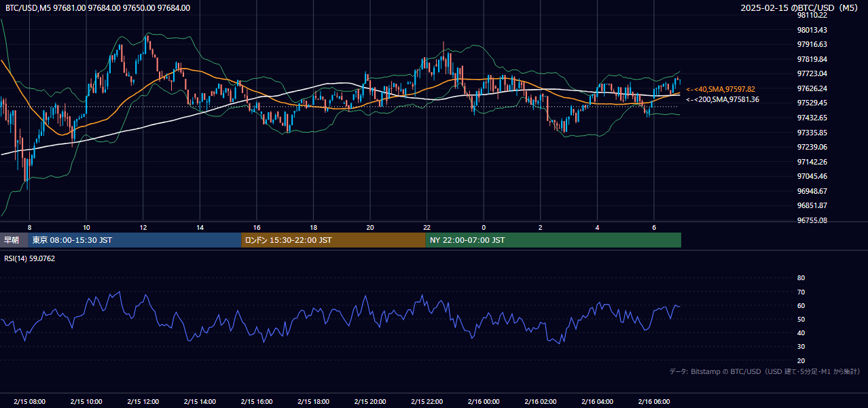The height and width of the screenshot is (408, 868).
Task: Click price axis value 97916.63
Action: pos(812,44)
